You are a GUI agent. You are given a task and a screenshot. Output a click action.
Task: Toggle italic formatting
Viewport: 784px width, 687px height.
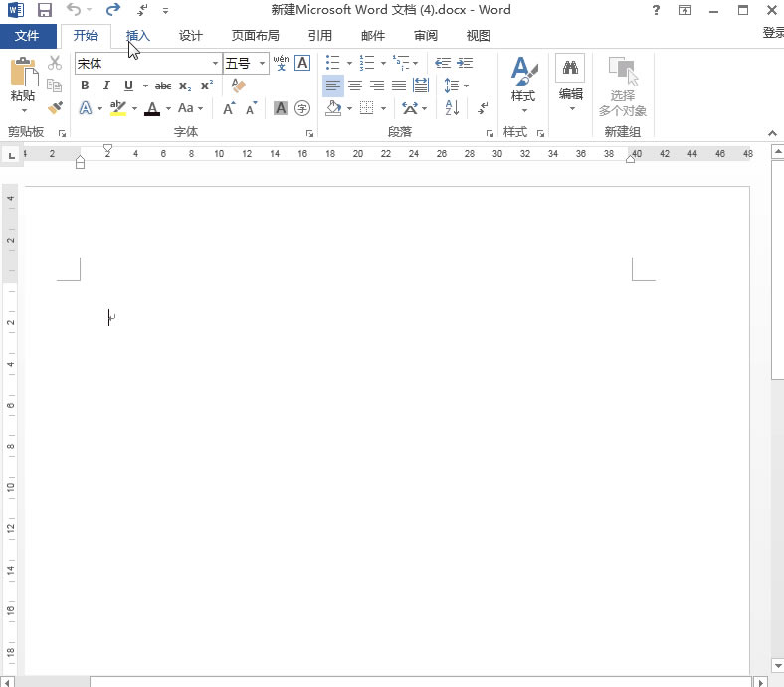click(106, 86)
